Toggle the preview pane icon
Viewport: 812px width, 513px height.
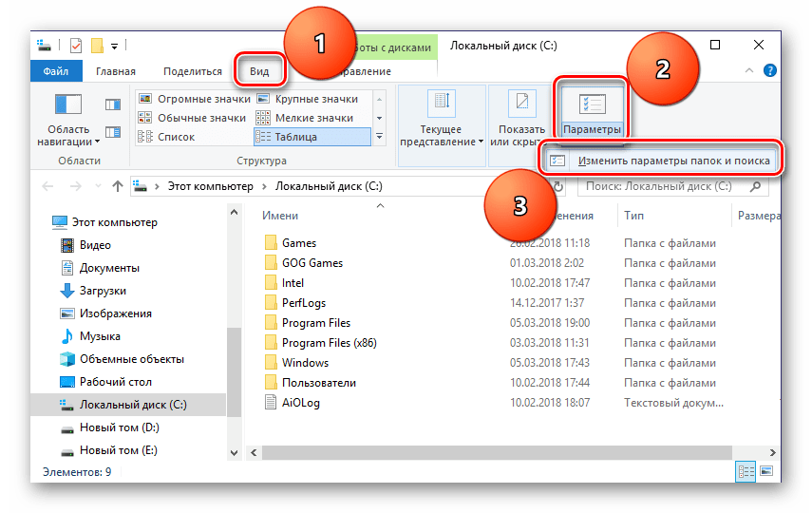[113, 104]
